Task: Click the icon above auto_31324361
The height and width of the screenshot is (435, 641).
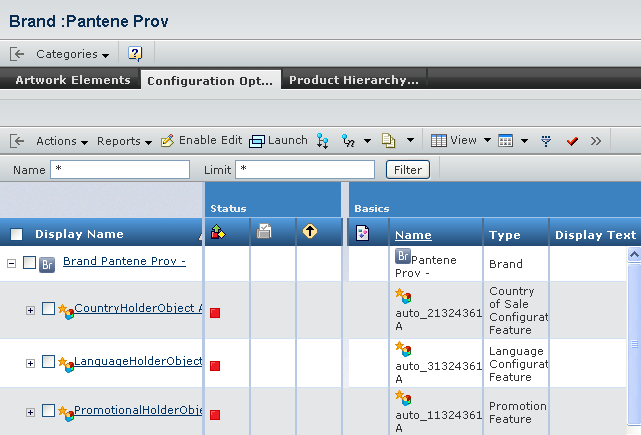Action: (403, 349)
